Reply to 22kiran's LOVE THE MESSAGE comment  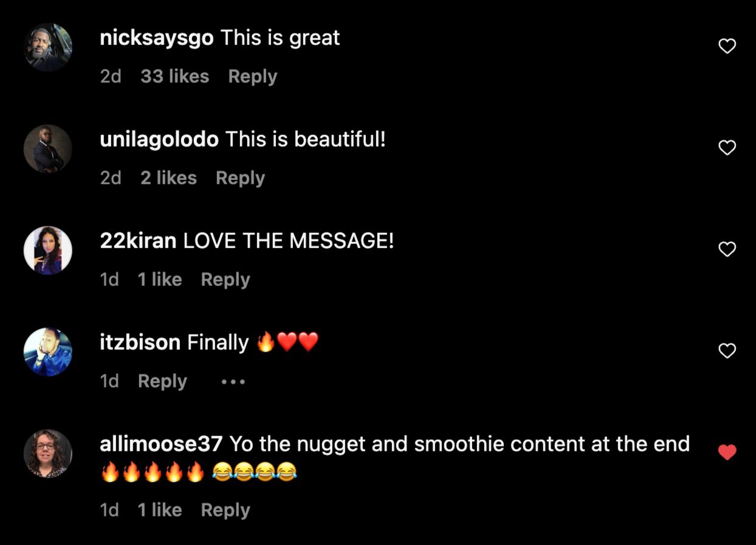click(225, 280)
